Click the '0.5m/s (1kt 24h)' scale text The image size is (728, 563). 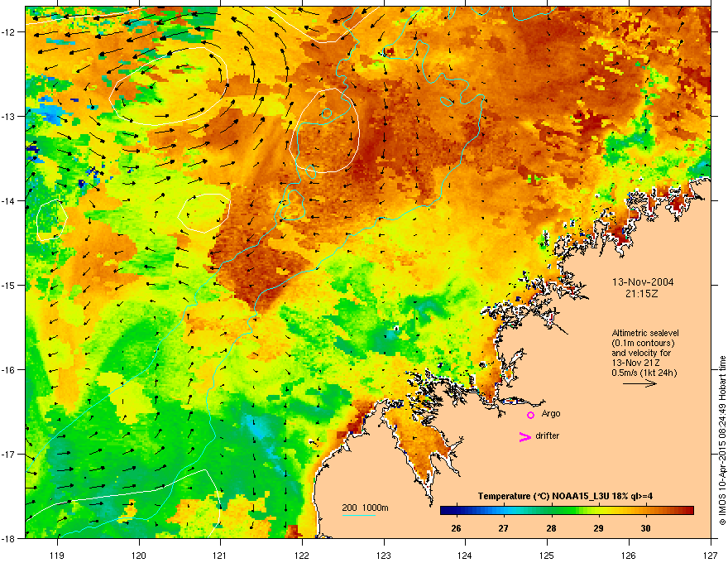pos(644,373)
